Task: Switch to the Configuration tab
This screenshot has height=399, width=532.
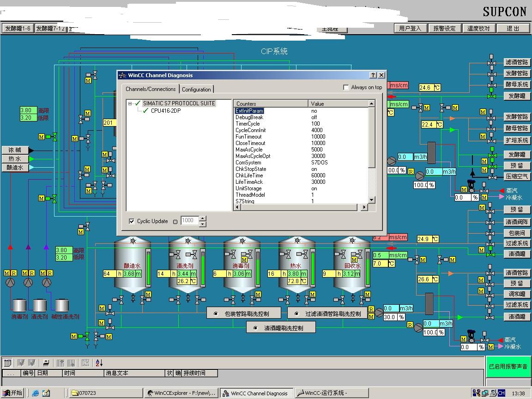Action: [196, 90]
